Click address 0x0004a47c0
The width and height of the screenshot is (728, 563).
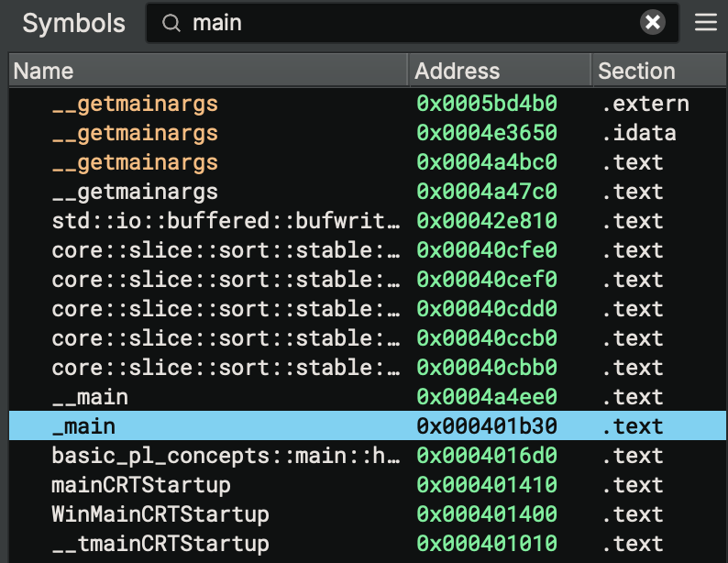pyautogui.click(x=486, y=192)
